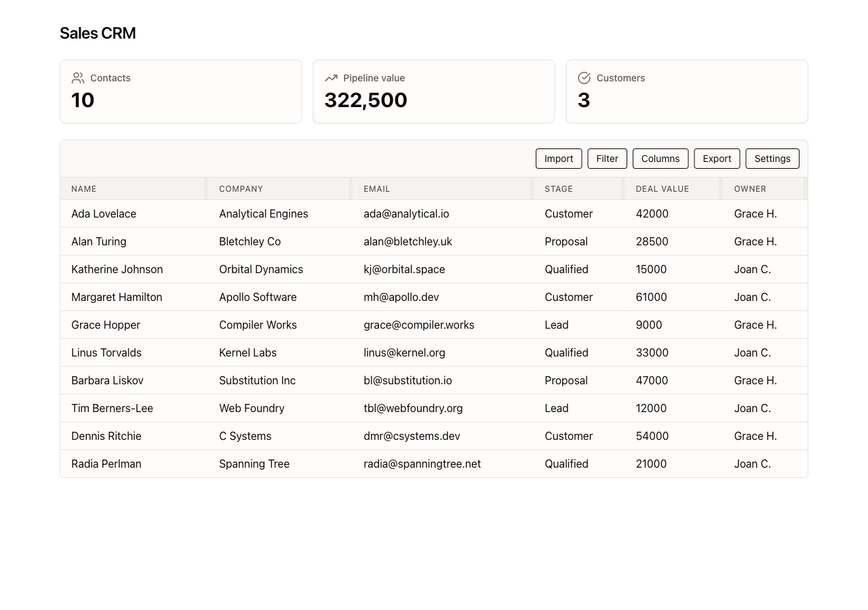
Task: Open the Import dialog
Action: 559,159
